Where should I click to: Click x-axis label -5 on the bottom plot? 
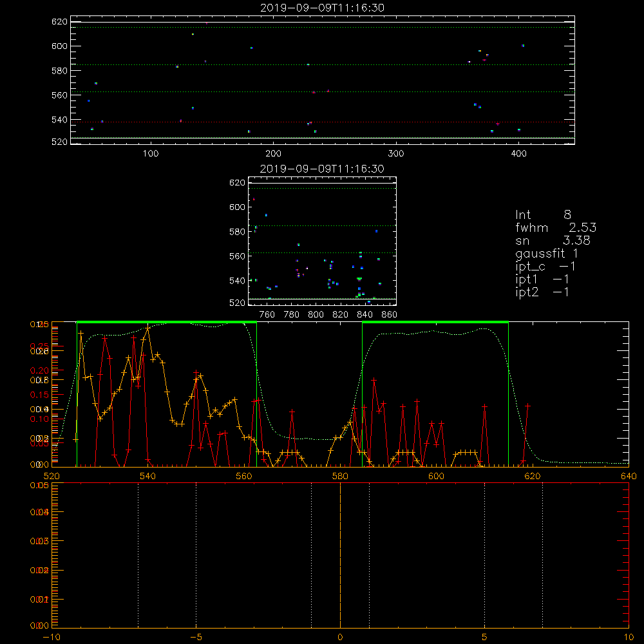[196, 637]
